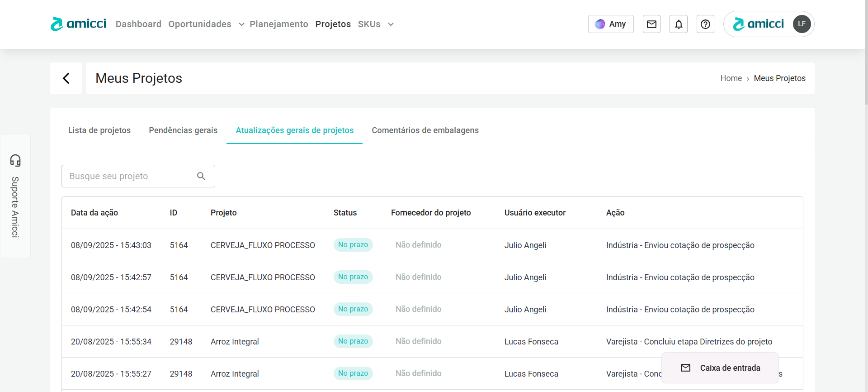
Task: Expand the Oportunidades dropdown chevron
Action: point(241,24)
